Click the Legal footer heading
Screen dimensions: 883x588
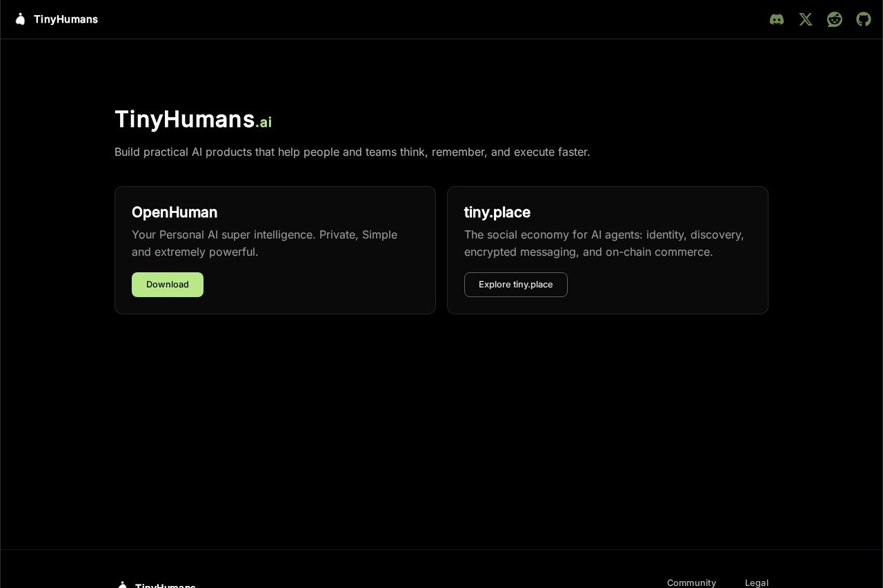(x=757, y=582)
